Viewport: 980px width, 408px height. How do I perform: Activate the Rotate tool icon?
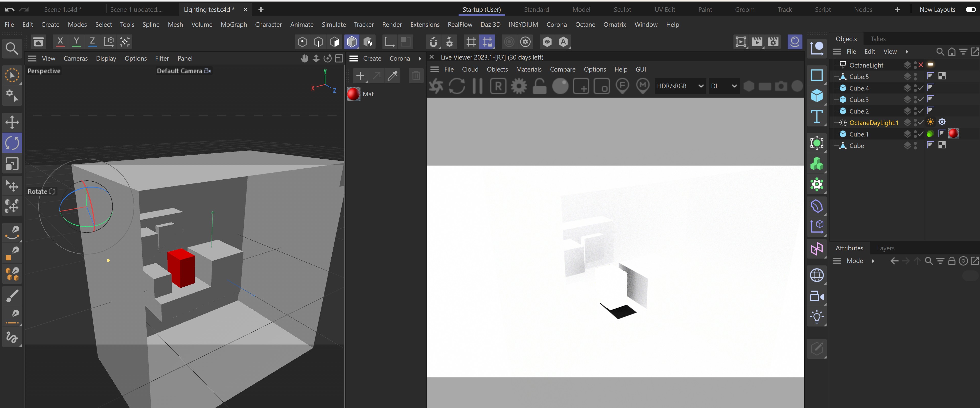(12, 143)
